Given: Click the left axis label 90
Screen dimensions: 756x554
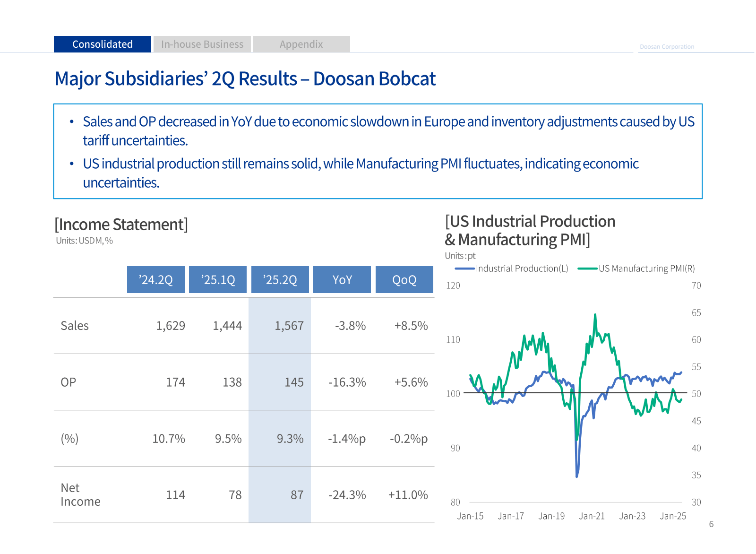Looking at the screenshot, I should coord(455,448).
